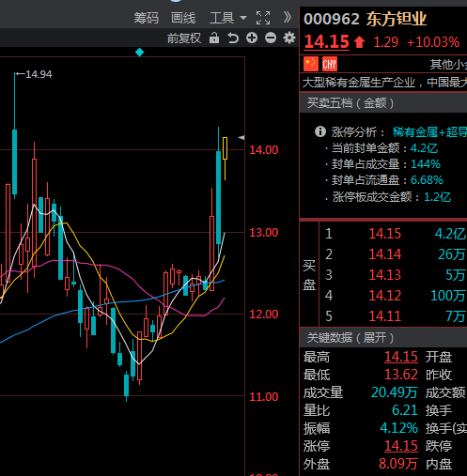The height and width of the screenshot is (476, 467).
Task: Click the 开盘 label in key data
Action: (439, 357)
